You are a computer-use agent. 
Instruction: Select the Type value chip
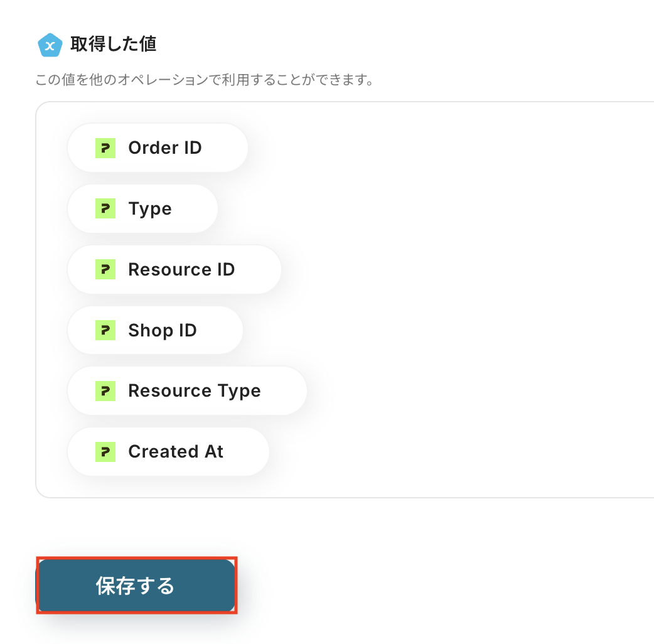[142, 208]
